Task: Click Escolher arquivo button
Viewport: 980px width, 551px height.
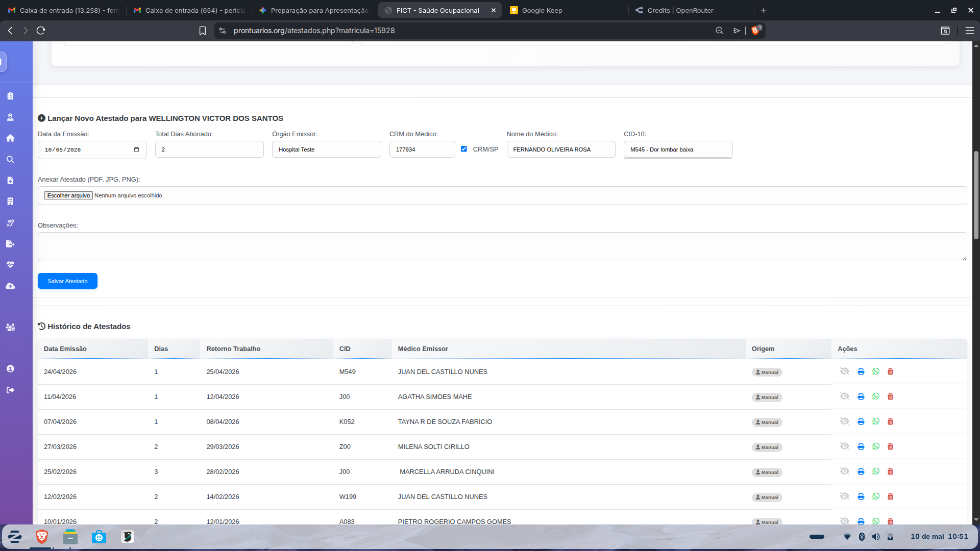Action: click(68, 195)
